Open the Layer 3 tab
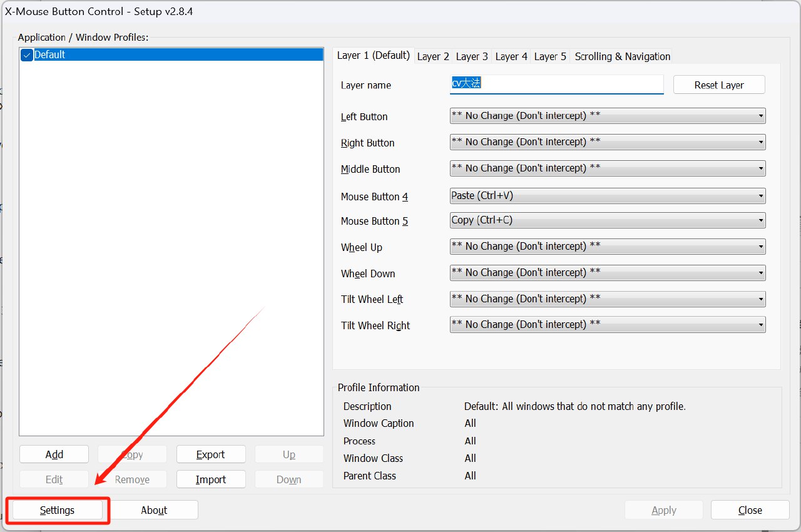Image resolution: width=801 pixels, height=532 pixels. tap(472, 56)
